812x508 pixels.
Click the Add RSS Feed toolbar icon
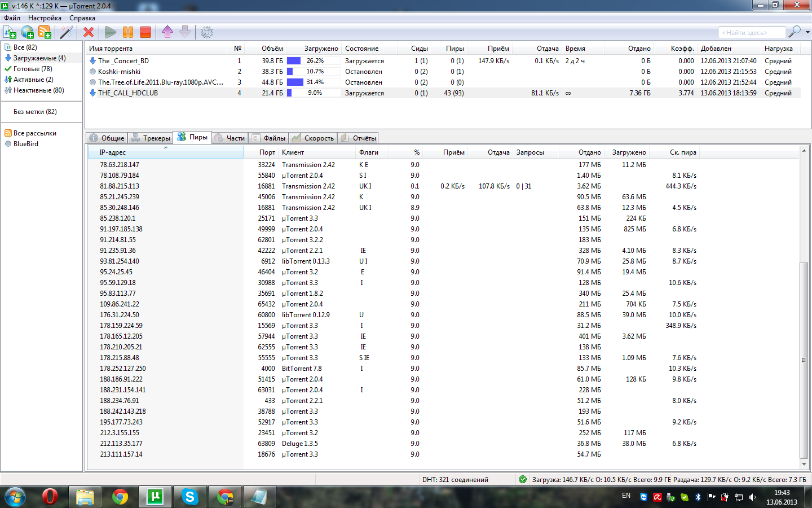click(x=45, y=32)
